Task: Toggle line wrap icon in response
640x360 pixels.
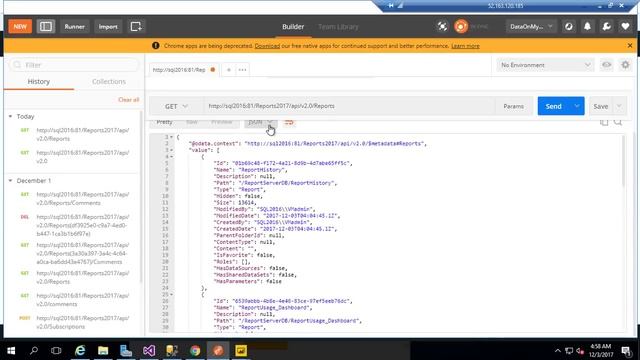Action: pos(289,122)
